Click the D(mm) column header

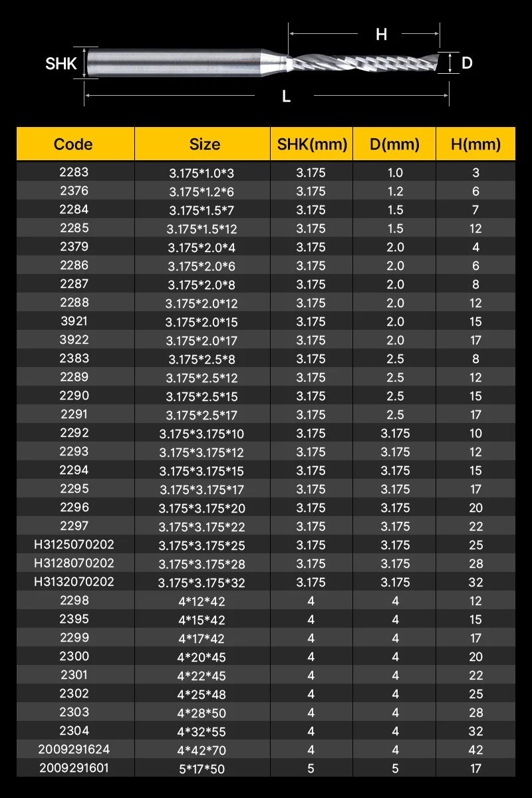pos(395,144)
